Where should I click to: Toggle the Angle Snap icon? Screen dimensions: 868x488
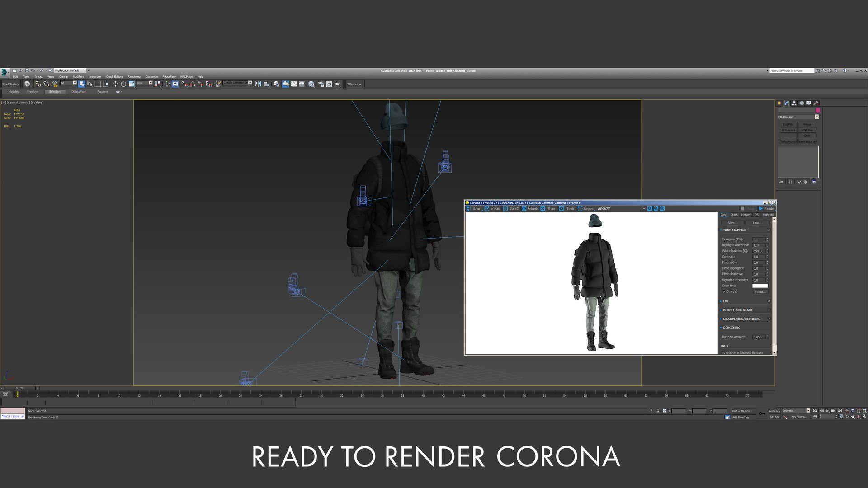click(192, 84)
